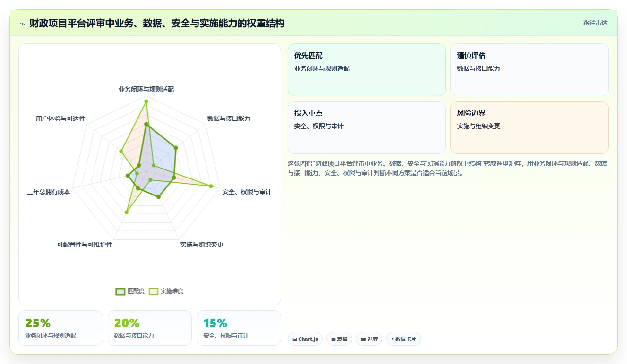Select the 谨慎评估 card
The height and width of the screenshot is (364, 627).
[x=529, y=70]
